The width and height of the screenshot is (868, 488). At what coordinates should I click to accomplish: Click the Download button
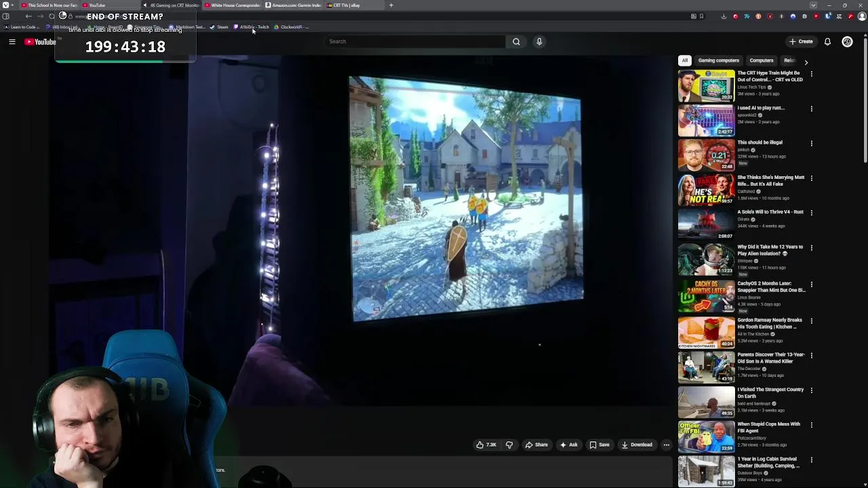(x=637, y=445)
